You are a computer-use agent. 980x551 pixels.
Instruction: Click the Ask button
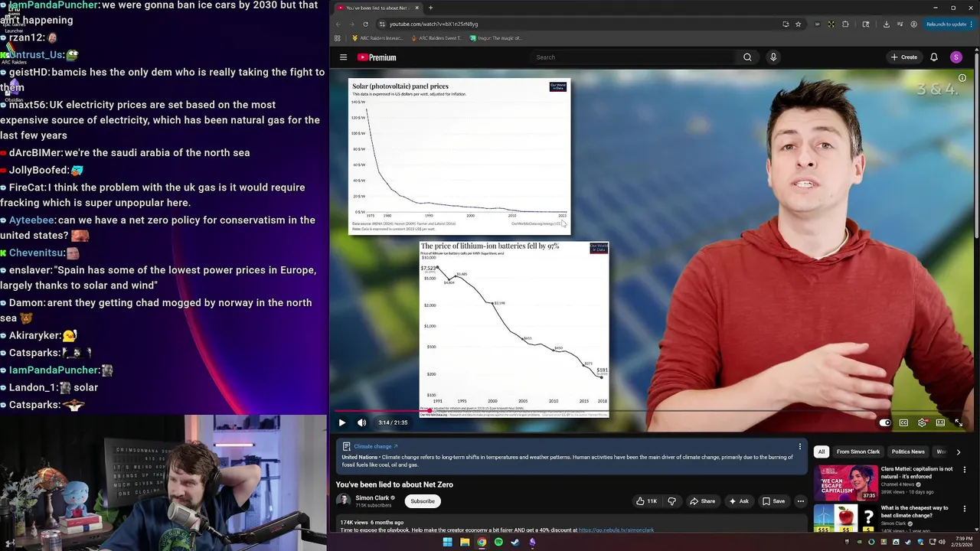coord(738,501)
